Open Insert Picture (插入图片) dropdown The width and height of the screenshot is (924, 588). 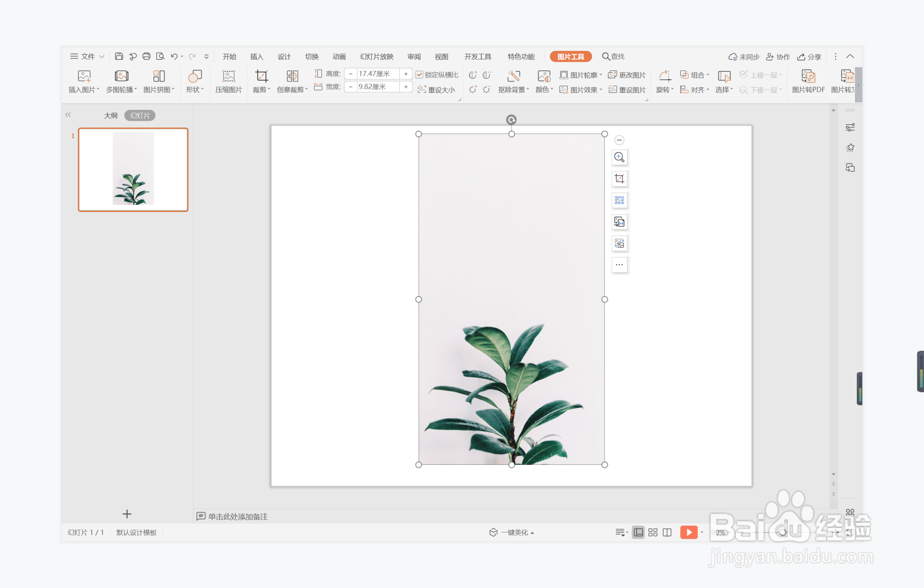click(84, 89)
